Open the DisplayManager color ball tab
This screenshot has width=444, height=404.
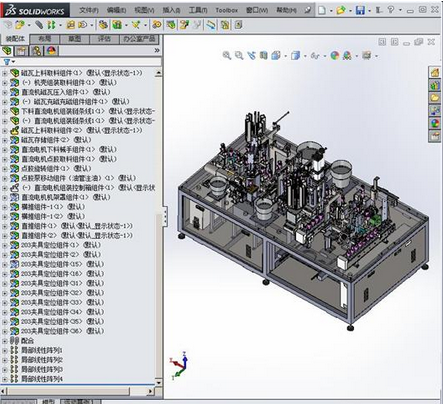pos(51,51)
